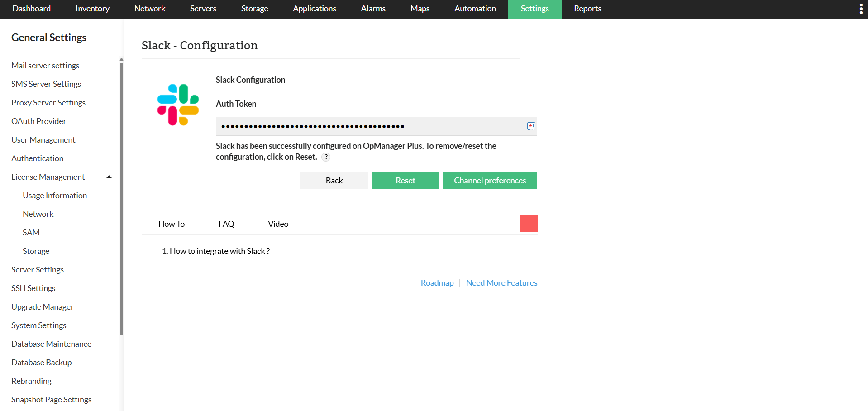Go to the Inventory tab
The width and height of the screenshot is (868, 411).
tap(92, 9)
